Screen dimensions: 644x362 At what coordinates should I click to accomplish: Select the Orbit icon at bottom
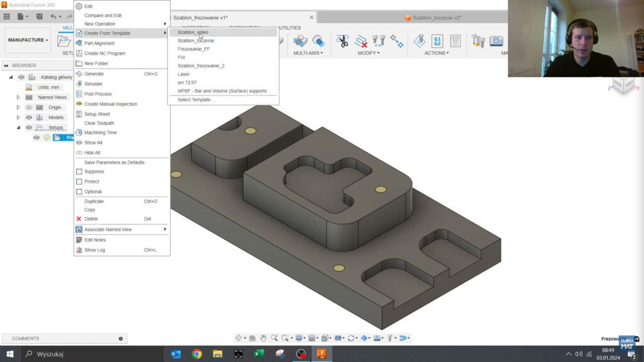(x=240, y=337)
